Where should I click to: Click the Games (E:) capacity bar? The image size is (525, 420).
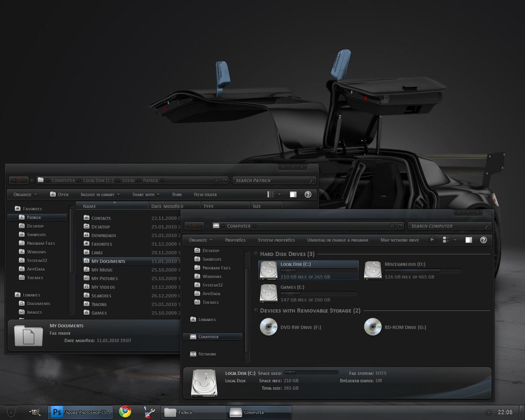[318, 294]
